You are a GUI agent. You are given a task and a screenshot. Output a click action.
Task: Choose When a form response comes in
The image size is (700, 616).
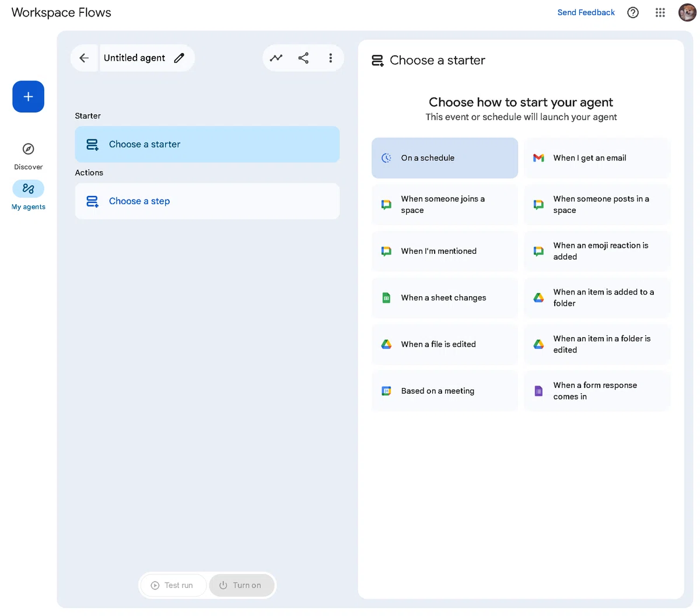(597, 391)
